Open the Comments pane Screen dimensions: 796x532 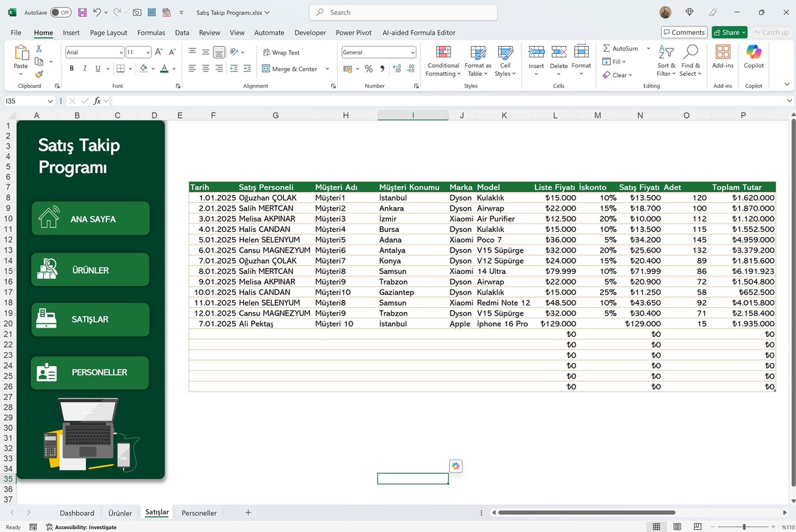click(x=684, y=32)
